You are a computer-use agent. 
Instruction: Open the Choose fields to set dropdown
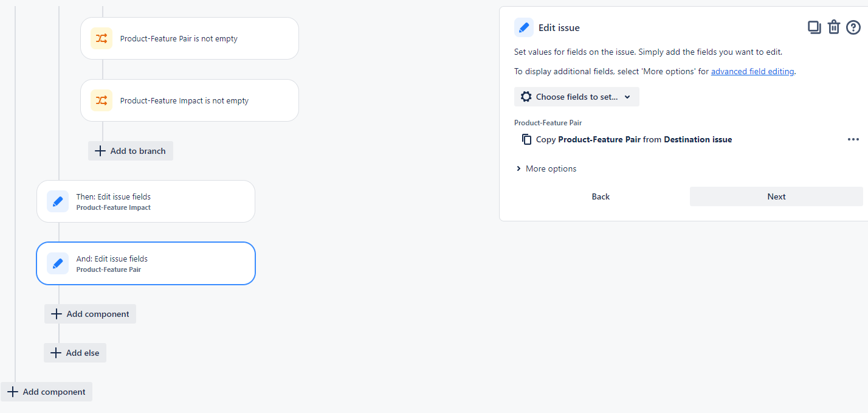[576, 97]
